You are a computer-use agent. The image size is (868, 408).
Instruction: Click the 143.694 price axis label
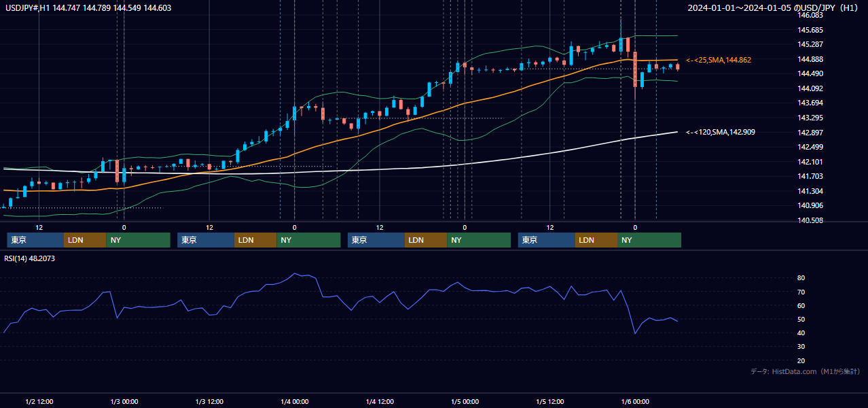[811, 103]
